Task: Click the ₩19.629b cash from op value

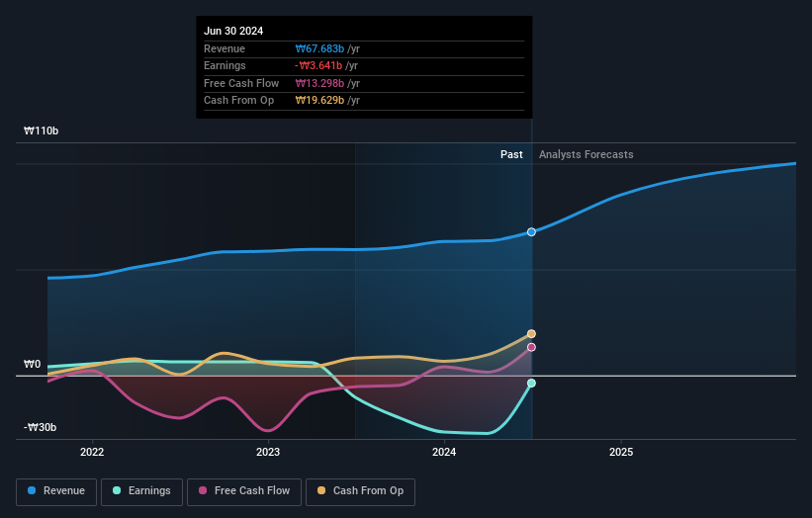Action: pos(319,101)
